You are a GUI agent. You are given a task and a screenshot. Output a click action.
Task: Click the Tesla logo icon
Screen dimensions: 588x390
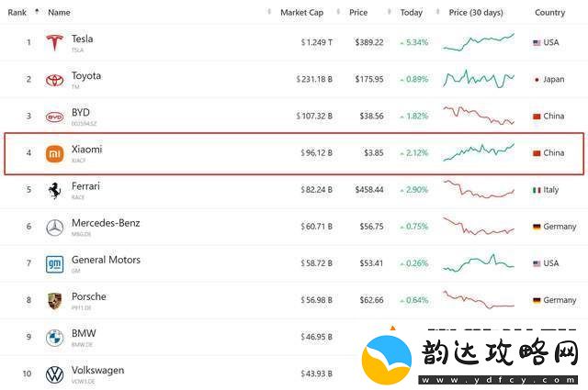coord(54,42)
